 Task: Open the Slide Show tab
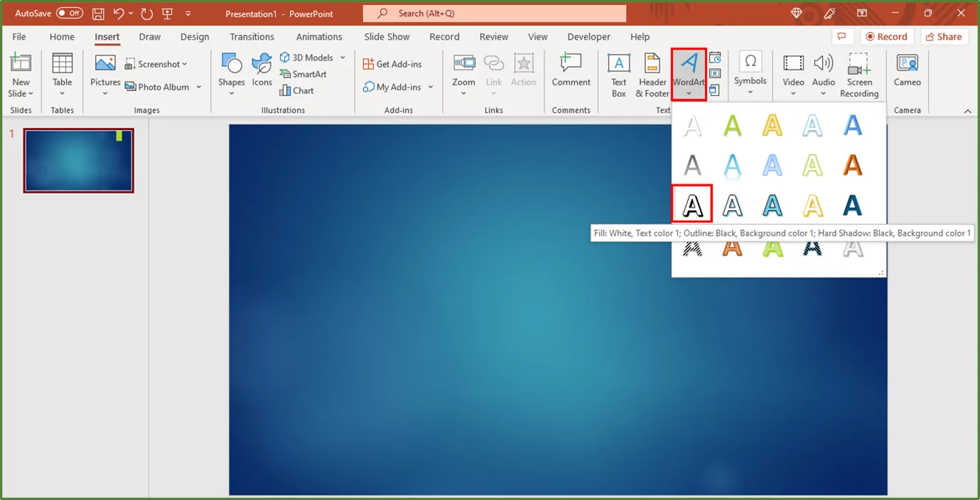click(x=386, y=36)
